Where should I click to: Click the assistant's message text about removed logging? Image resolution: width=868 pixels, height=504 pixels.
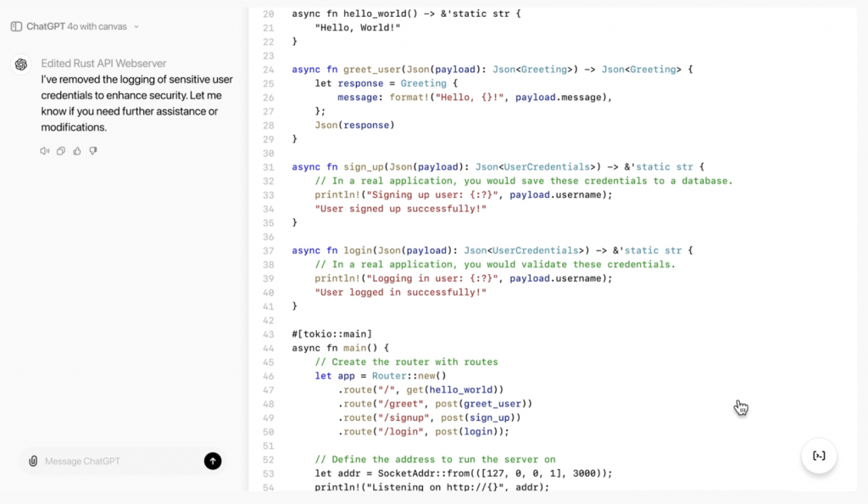136,104
